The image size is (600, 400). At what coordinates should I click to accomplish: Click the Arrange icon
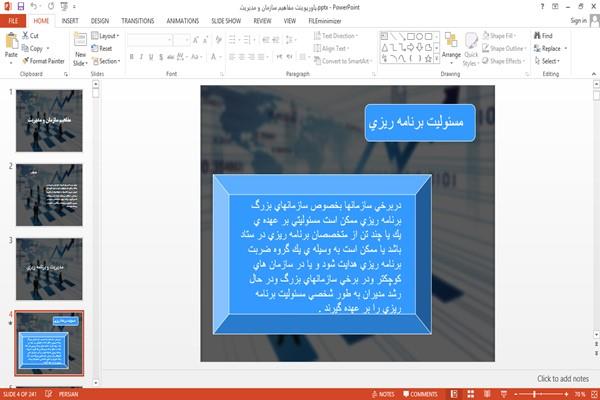coord(451,41)
